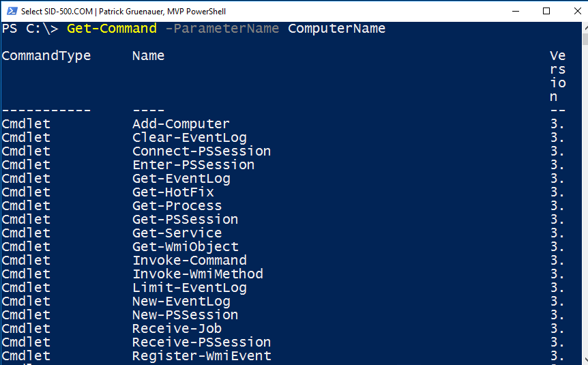Image resolution: width=588 pixels, height=365 pixels.
Task: Click the Register-WmiEvent entry
Action: pos(201,356)
